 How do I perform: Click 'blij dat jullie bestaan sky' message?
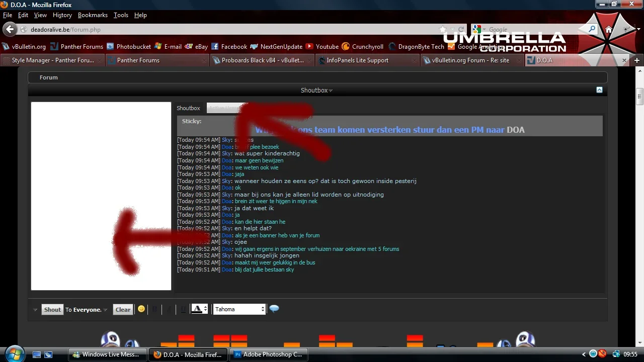click(264, 269)
